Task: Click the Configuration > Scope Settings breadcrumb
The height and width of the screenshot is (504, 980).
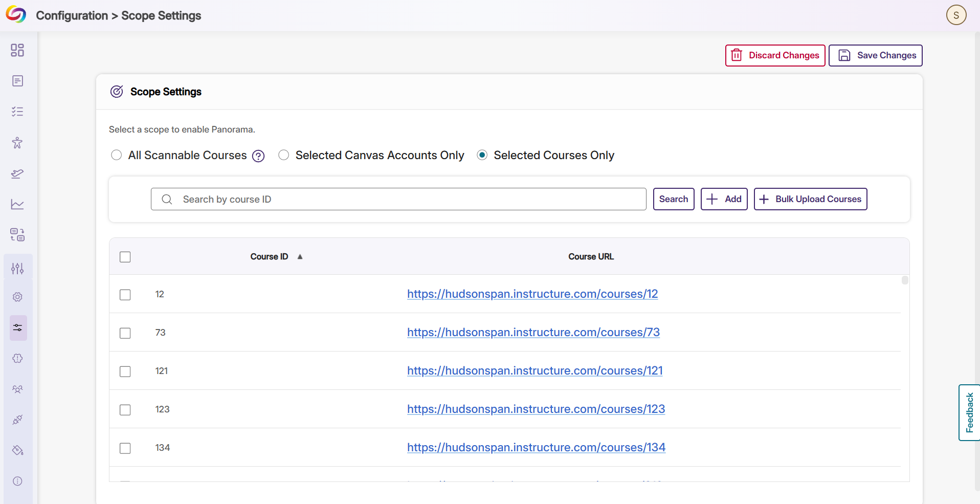Action: (x=119, y=15)
